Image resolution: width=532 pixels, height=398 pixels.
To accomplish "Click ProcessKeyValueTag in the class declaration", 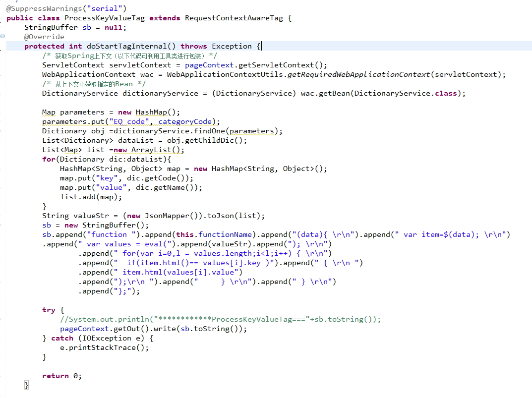I will [x=105, y=18].
